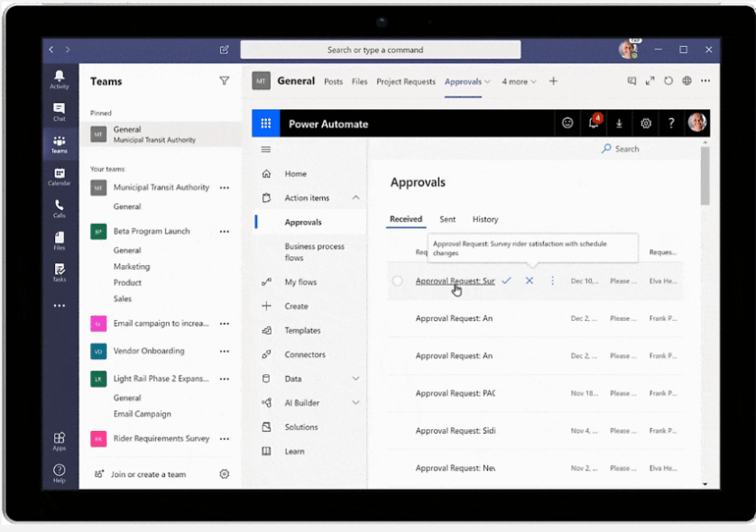Switch to the Project Requests tab
The height and width of the screenshot is (532, 756).
tap(405, 81)
